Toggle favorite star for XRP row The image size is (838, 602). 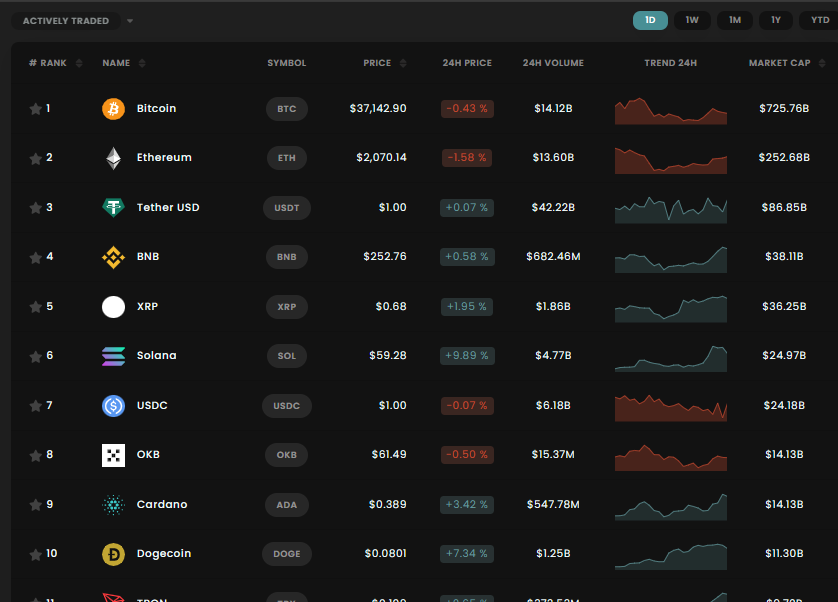(x=35, y=307)
